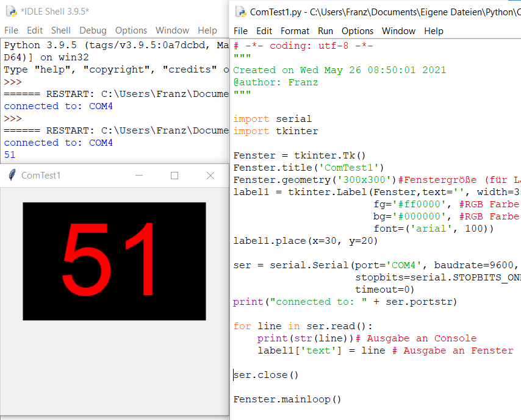
Task: Click the '# -*- coding: utf-8 -*-' comment line
Action: (x=303, y=46)
